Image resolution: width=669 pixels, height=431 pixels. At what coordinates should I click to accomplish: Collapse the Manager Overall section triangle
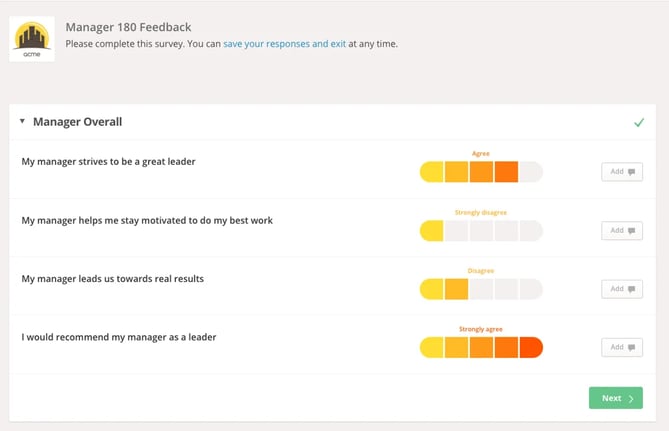click(22, 122)
